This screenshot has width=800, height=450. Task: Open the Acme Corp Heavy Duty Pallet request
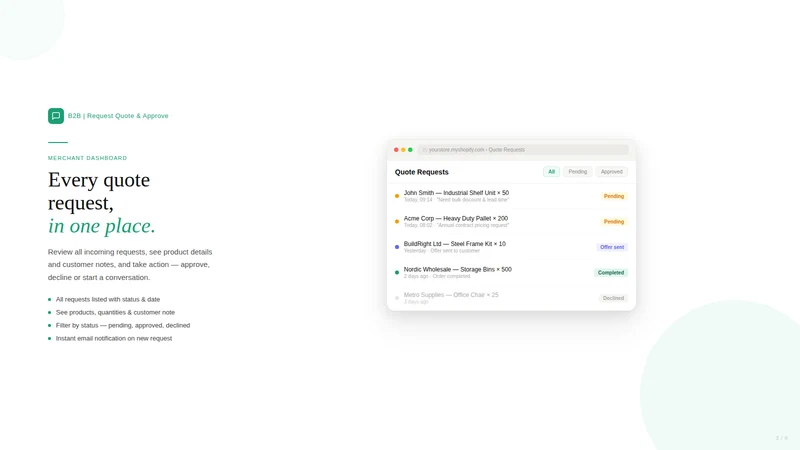511,221
